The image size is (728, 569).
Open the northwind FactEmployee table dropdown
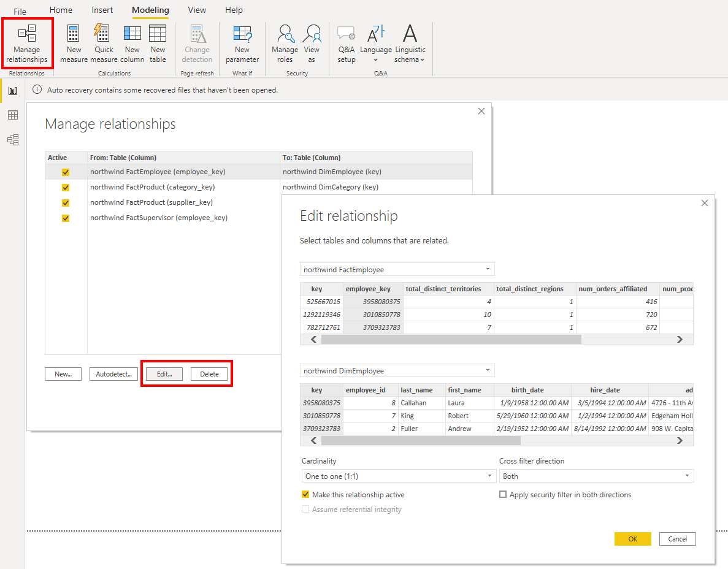(x=397, y=269)
